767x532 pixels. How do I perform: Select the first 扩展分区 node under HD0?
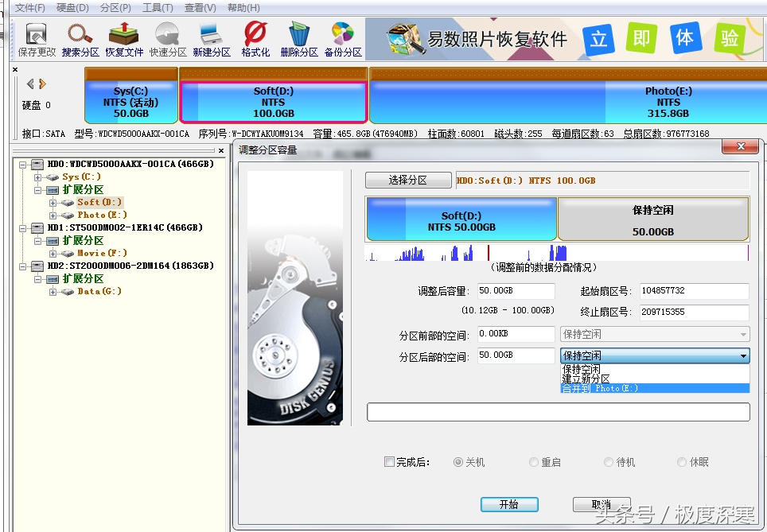pyautogui.click(x=84, y=190)
